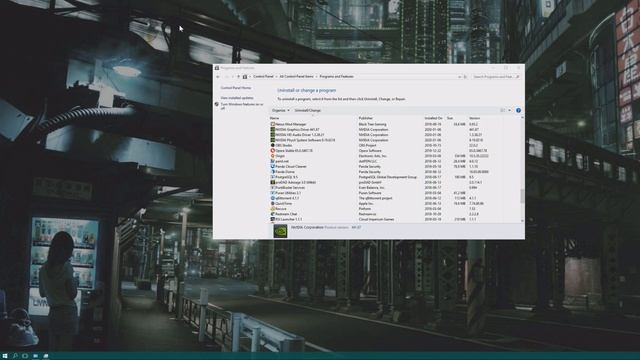Select the NVIDIA PhysX System Software entry
Image resolution: width=640 pixels, height=360 pixels.
click(x=302, y=140)
